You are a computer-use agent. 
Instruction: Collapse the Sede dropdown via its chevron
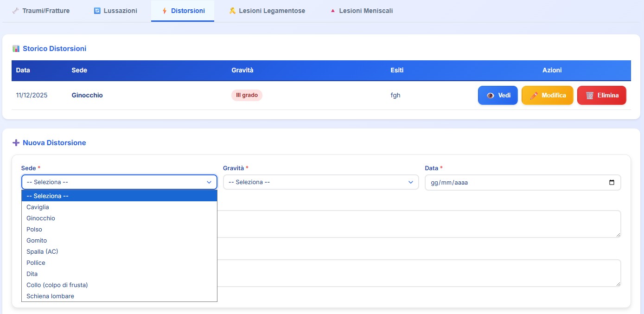[x=209, y=182]
